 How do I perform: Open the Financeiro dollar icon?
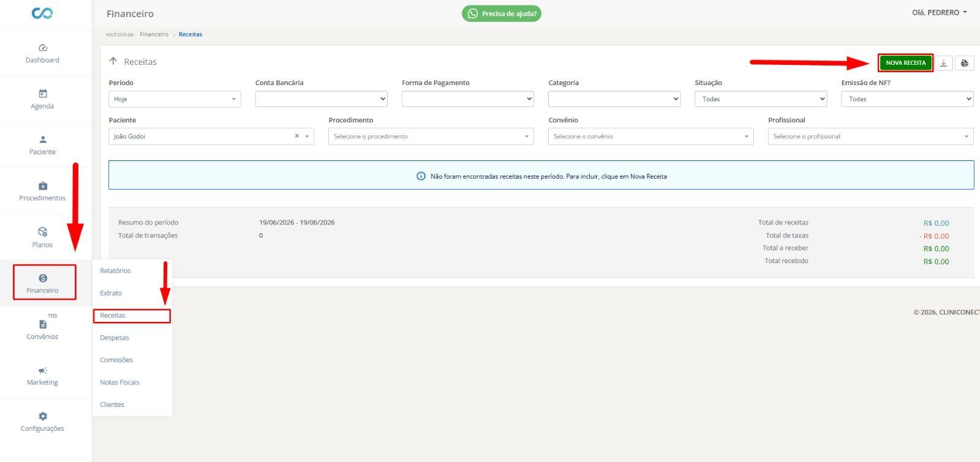[43, 278]
